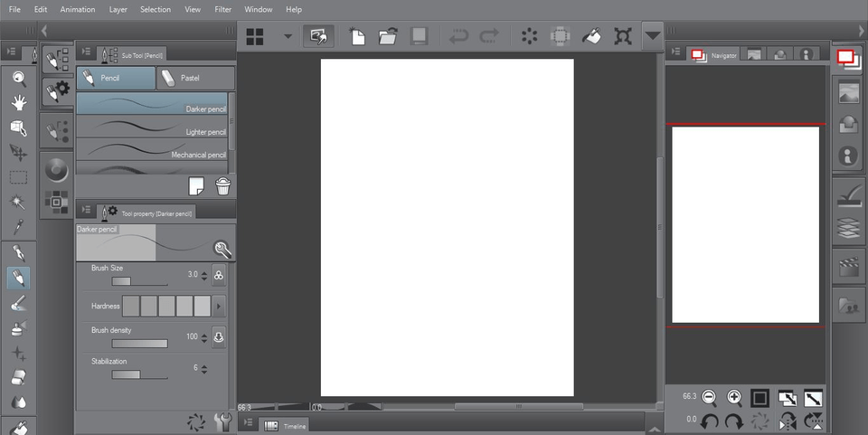Open the Sub Tool panel menu
This screenshot has width=868, height=435.
(86, 52)
